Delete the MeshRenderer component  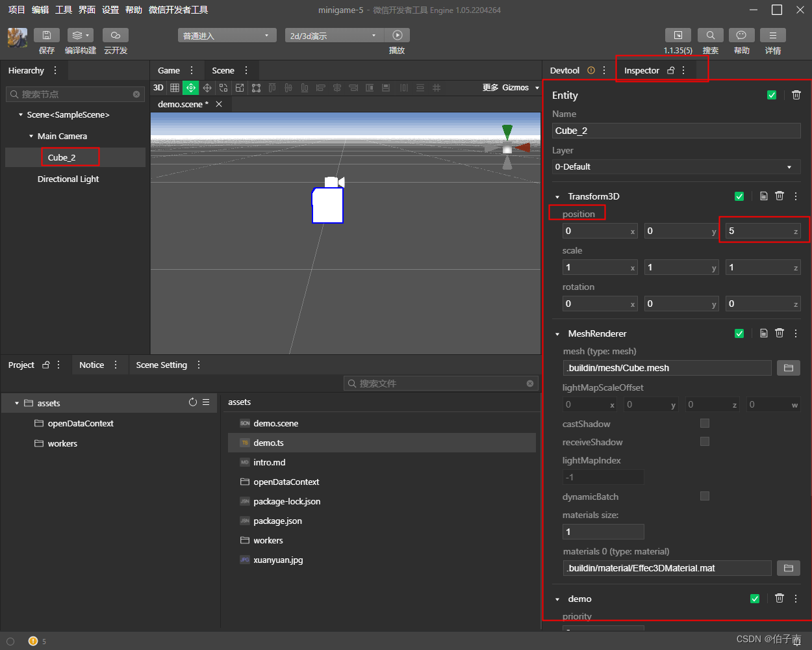tap(780, 333)
